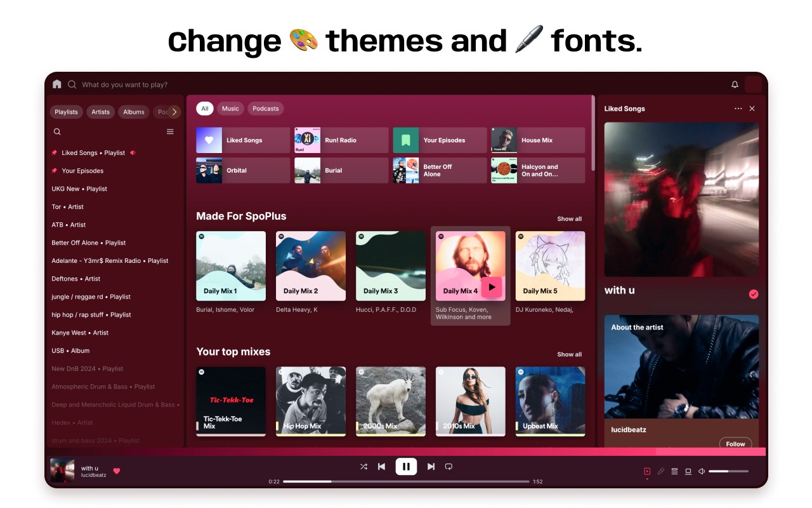Skip to next track
This screenshot has height=508, width=812.
[431, 467]
